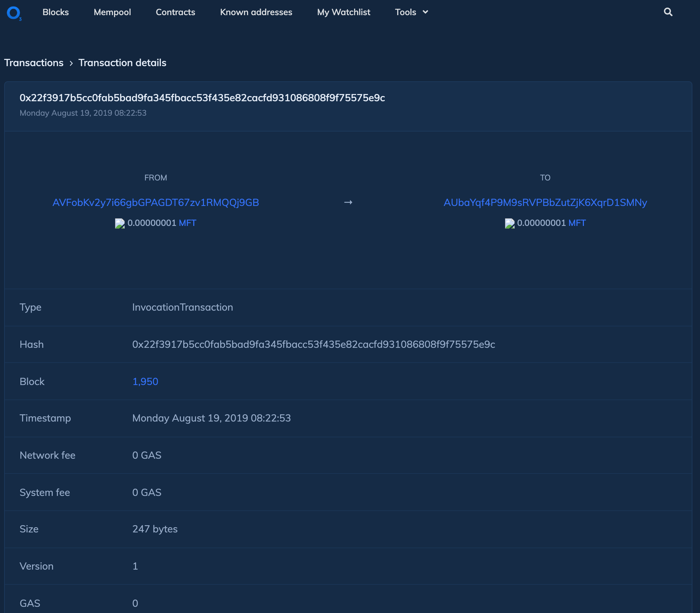
Task: Expand the Tools dropdown menu
Action: pos(405,12)
